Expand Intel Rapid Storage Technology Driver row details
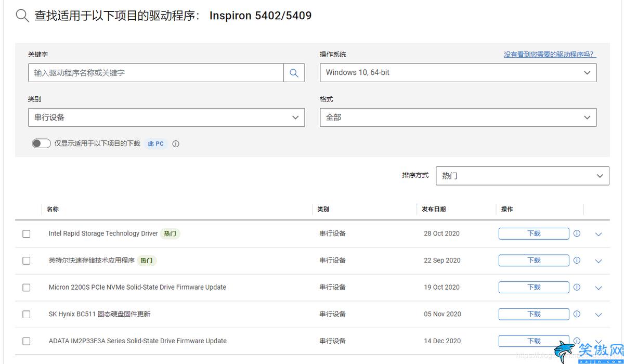The width and height of the screenshot is (624, 364). coord(598,234)
